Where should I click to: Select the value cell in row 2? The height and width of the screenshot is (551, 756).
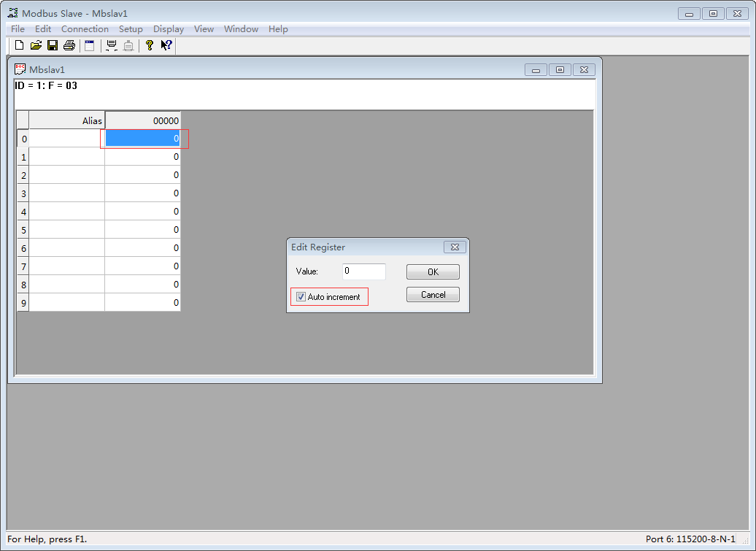pos(143,175)
